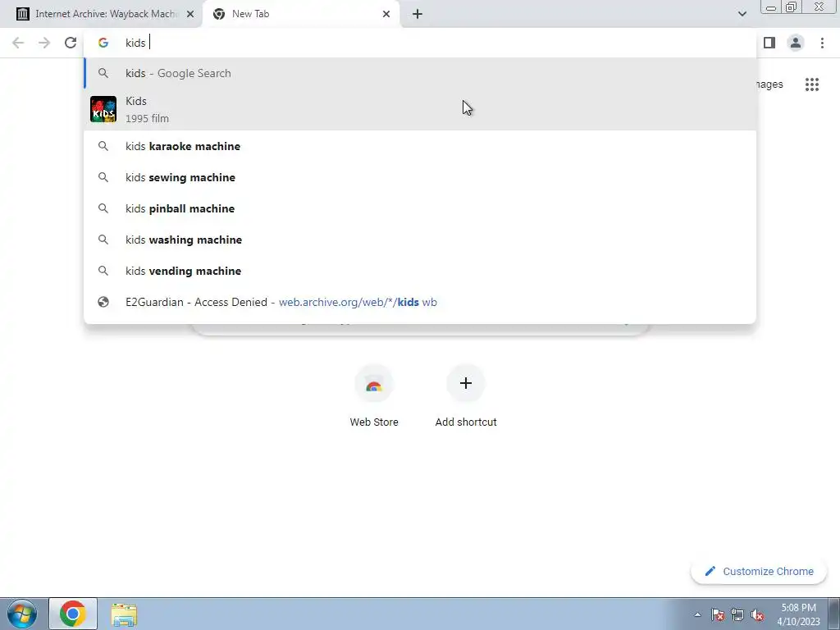Click the network tray icon
Screen dimensions: 840x630
(737, 614)
